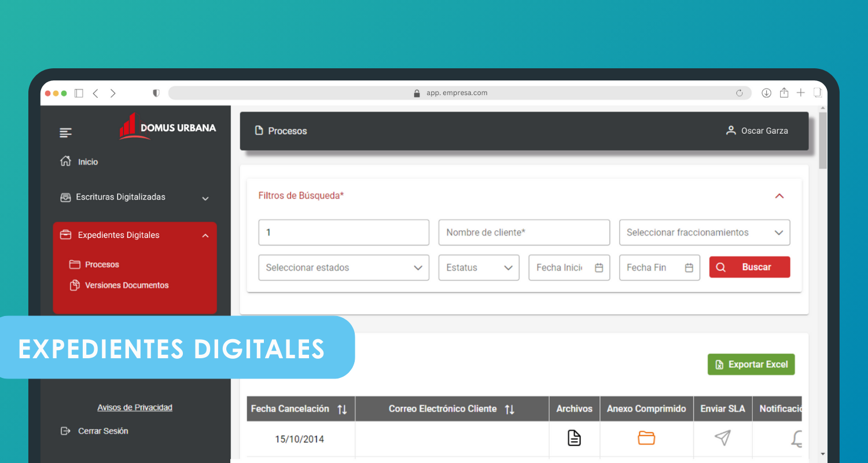Open the Estatus dropdown
This screenshot has height=463, width=868.
(479, 268)
